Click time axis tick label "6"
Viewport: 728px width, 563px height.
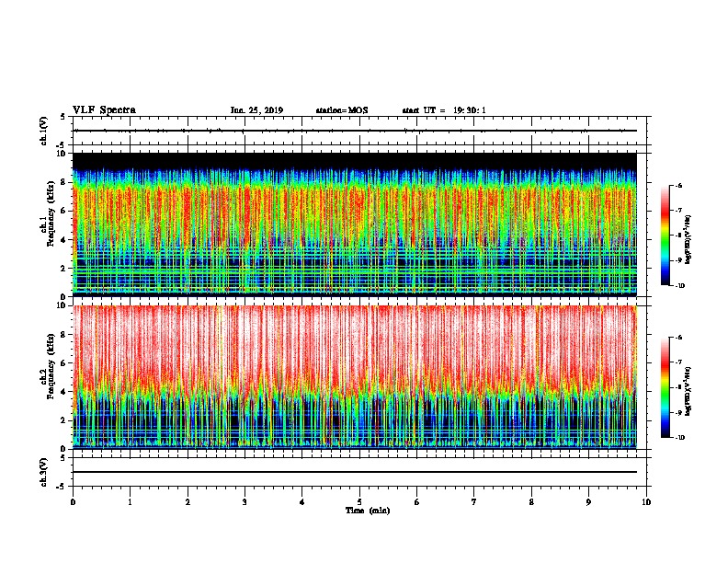(x=417, y=502)
